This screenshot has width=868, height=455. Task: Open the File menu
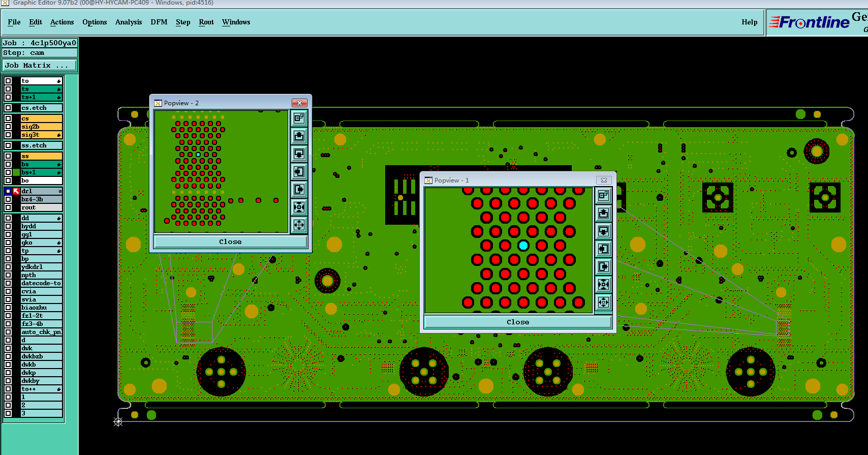(14, 22)
